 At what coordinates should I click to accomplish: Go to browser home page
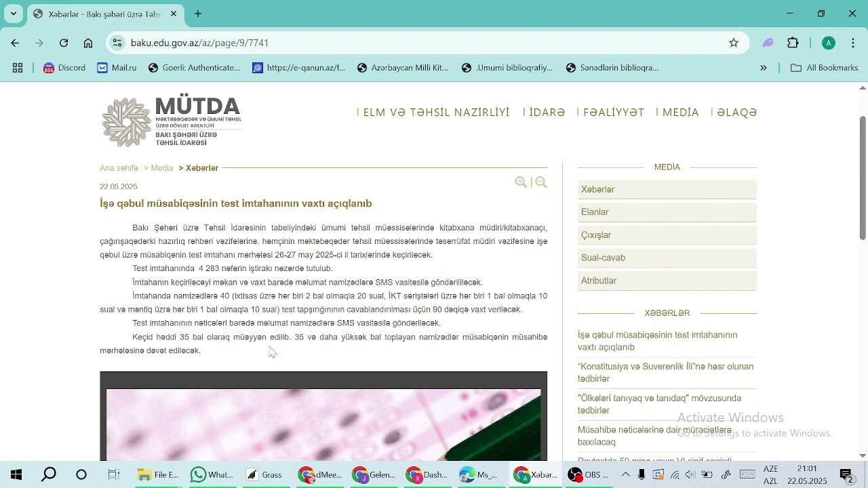pyautogui.click(x=88, y=43)
